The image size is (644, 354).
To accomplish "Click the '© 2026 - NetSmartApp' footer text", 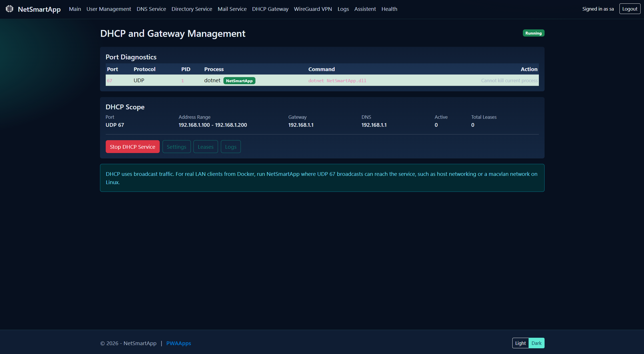I will (128, 343).
